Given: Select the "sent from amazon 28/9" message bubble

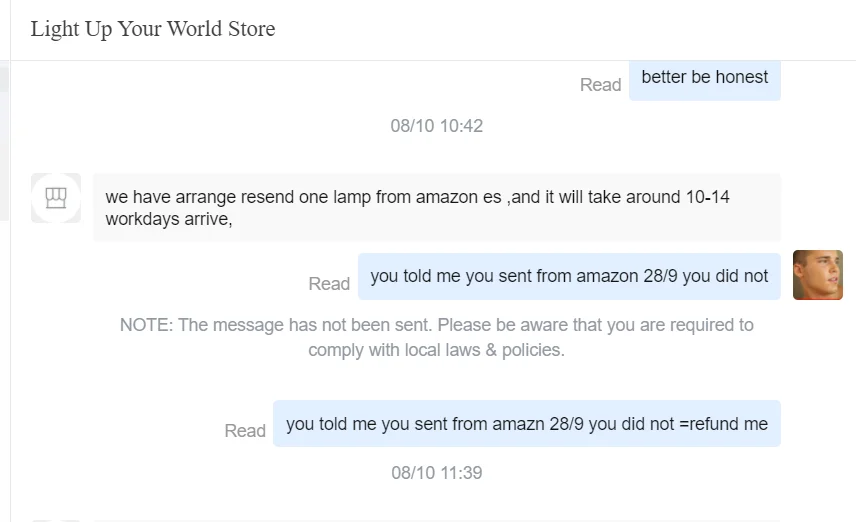Looking at the screenshot, I should point(569,276).
